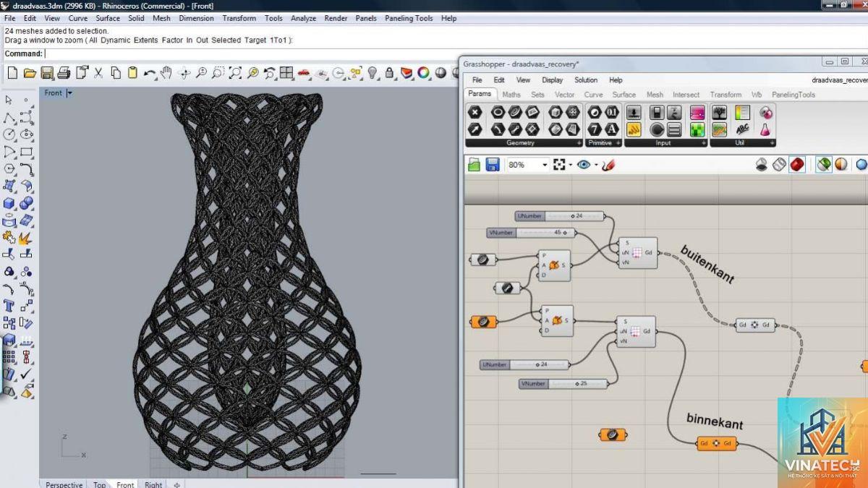Toggle wireframe preview mode in Grasshopper
The image size is (868, 488).
pos(780,165)
